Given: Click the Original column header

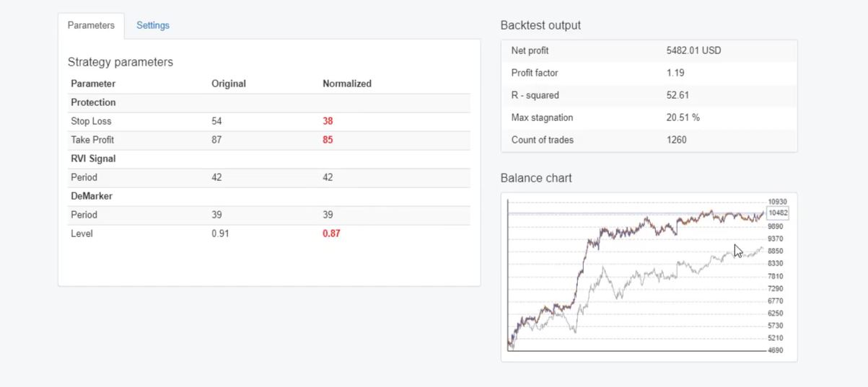Looking at the screenshot, I should [229, 84].
